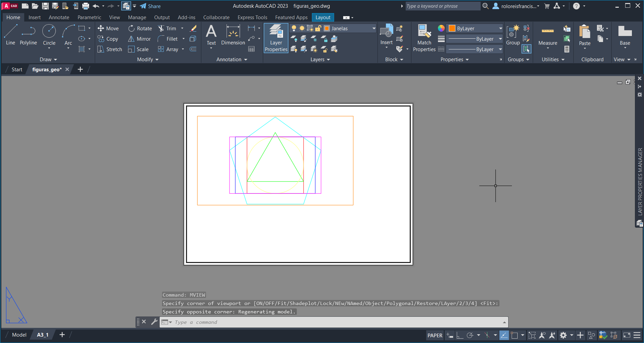The width and height of the screenshot is (644, 343).
Task: Select the Measure utility tool
Action: [548, 35]
